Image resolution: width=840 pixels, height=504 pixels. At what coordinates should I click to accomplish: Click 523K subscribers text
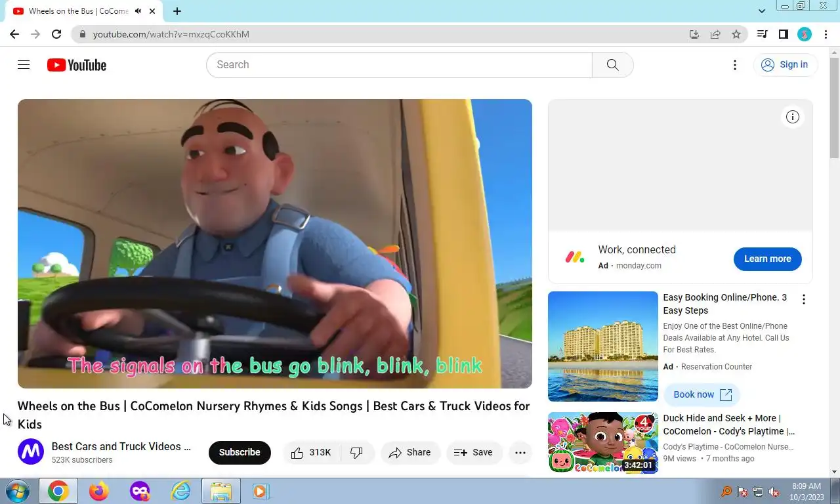coord(82,460)
